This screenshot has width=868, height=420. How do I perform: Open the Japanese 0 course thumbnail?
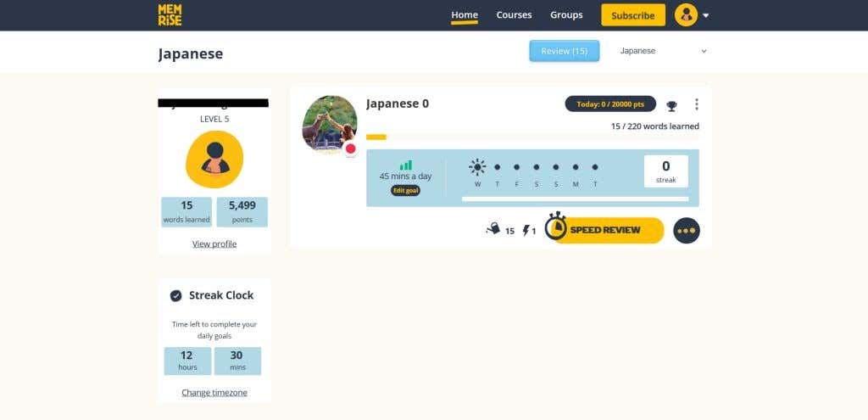pos(330,123)
